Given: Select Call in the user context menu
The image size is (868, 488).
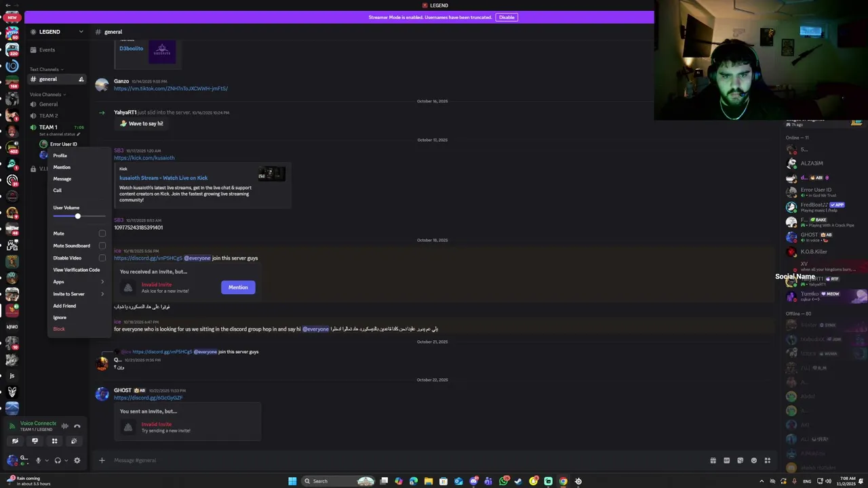Looking at the screenshot, I should tap(79, 190).
